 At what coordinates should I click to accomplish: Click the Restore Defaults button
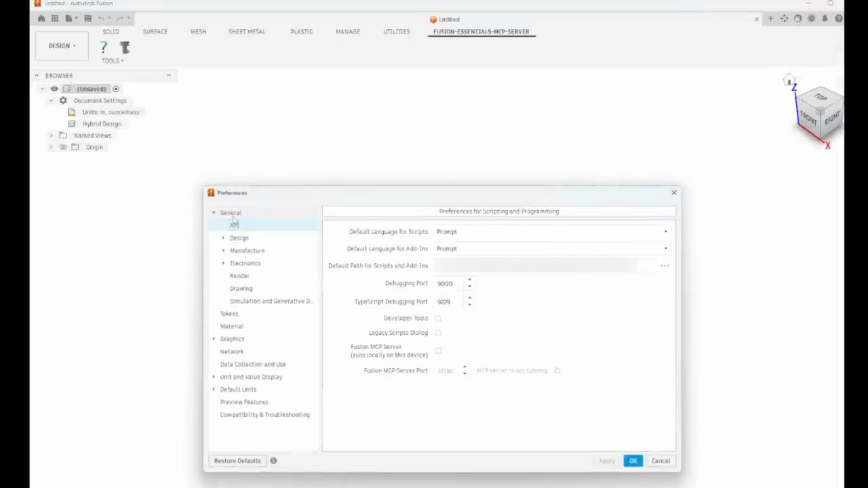coord(237,461)
